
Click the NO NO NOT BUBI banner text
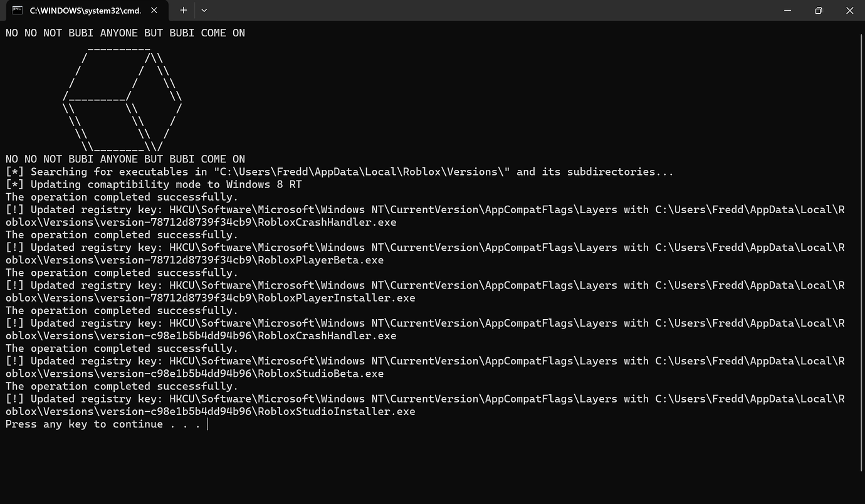[x=124, y=33]
